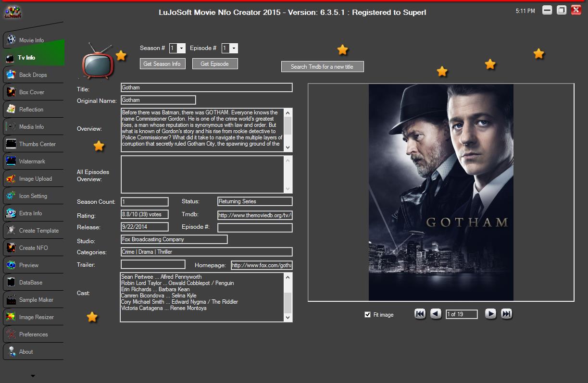
Task: Click the LuJoSoft logo icon
Action: click(x=13, y=12)
